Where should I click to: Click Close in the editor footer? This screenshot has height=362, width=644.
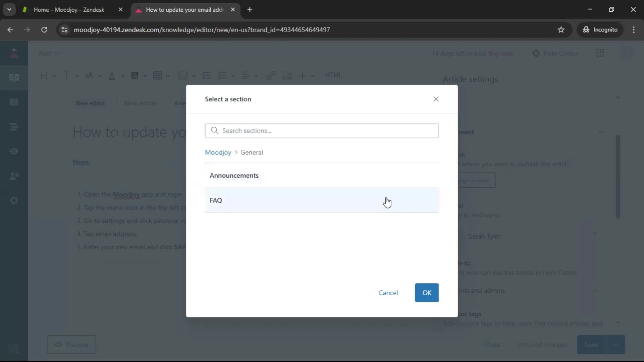click(x=492, y=345)
